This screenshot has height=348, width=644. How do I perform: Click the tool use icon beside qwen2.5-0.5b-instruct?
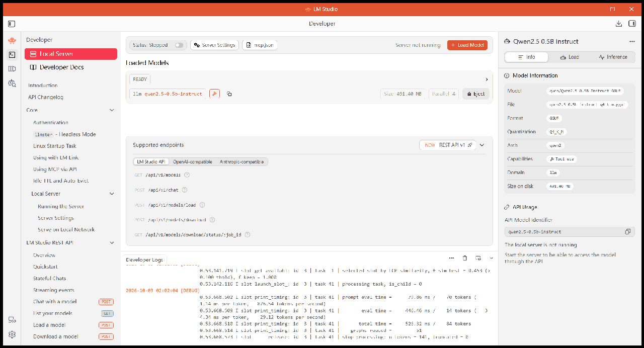click(x=214, y=94)
